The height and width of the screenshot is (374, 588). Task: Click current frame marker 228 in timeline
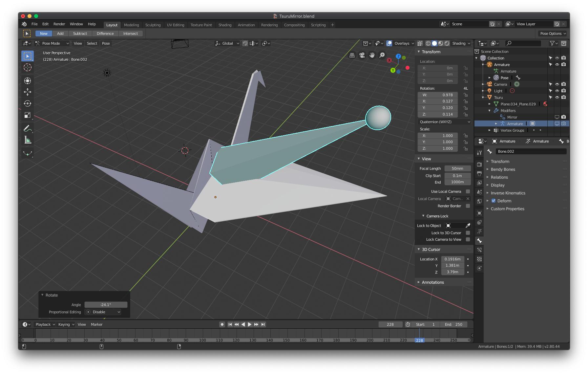click(x=419, y=340)
